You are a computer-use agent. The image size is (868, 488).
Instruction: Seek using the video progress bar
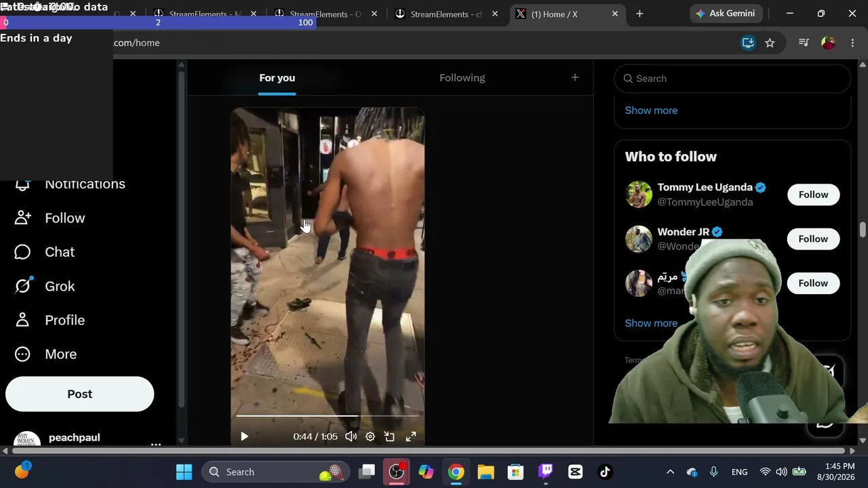point(328,415)
